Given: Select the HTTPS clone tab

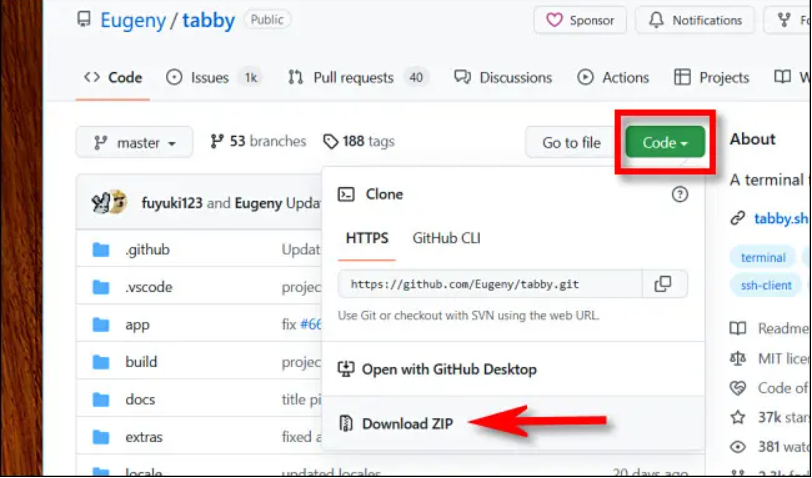Looking at the screenshot, I should (367, 238).
